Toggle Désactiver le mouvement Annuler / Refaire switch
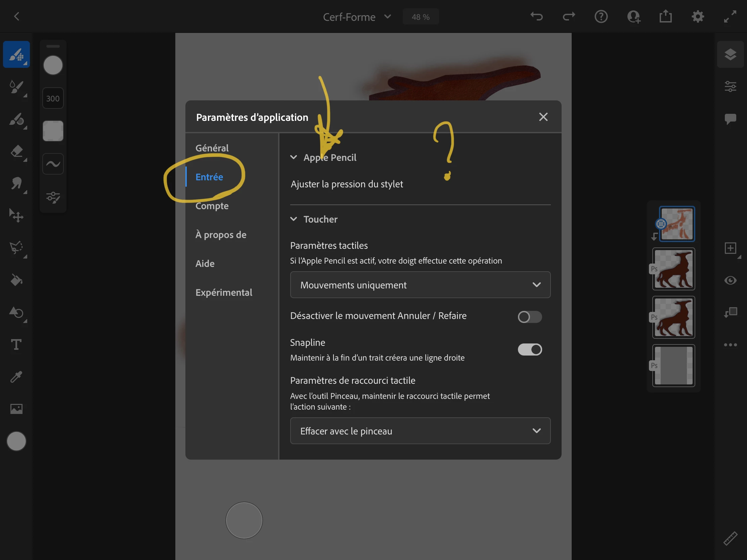 coord(530,317)
